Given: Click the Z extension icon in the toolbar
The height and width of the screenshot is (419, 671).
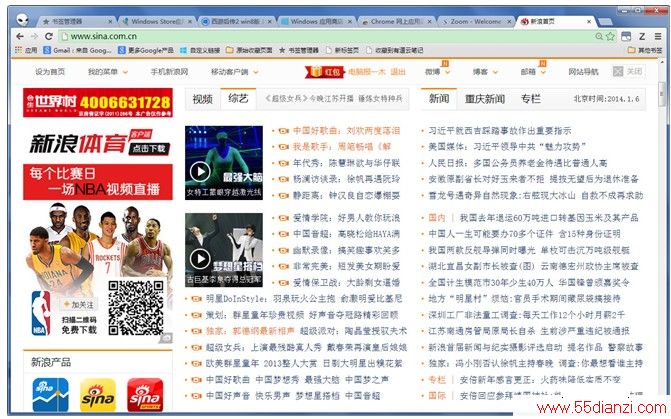Looking at the screenshot, I should coord(642,36).
